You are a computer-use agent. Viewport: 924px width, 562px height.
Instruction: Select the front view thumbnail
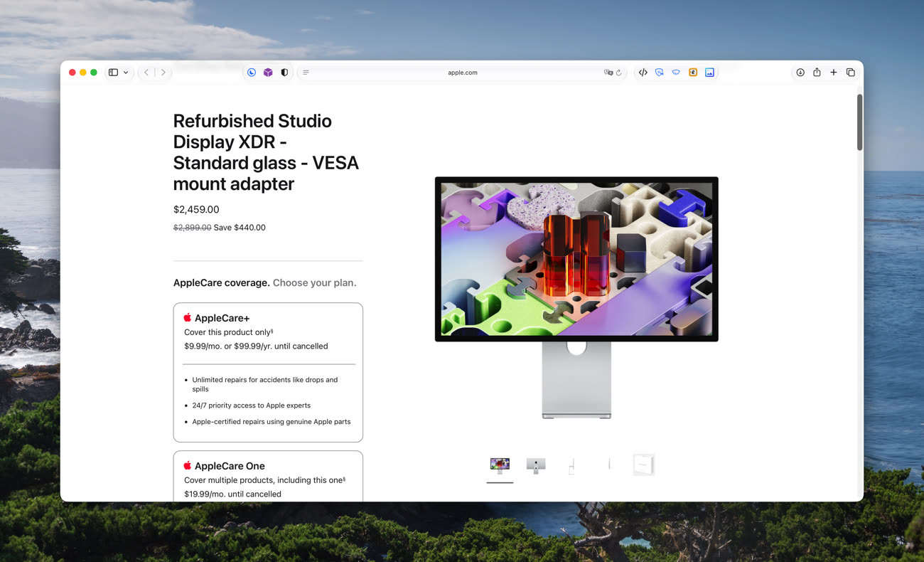pos(500,465)
